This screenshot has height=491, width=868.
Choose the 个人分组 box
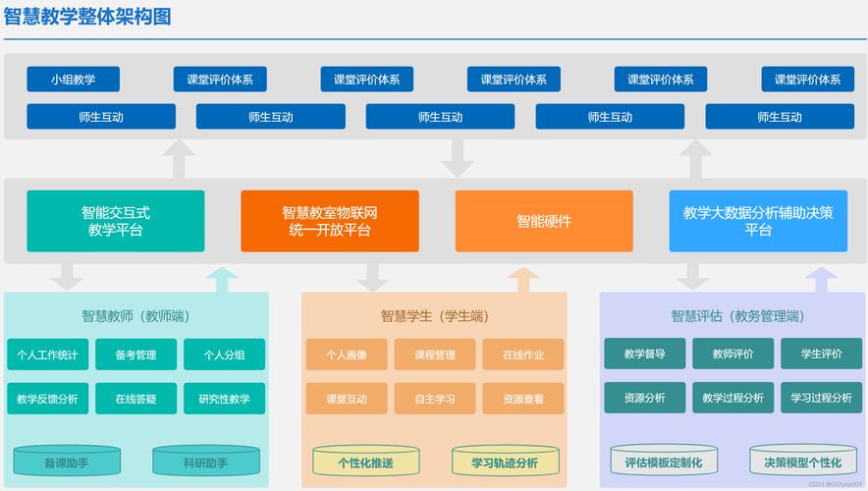[224, 355]
